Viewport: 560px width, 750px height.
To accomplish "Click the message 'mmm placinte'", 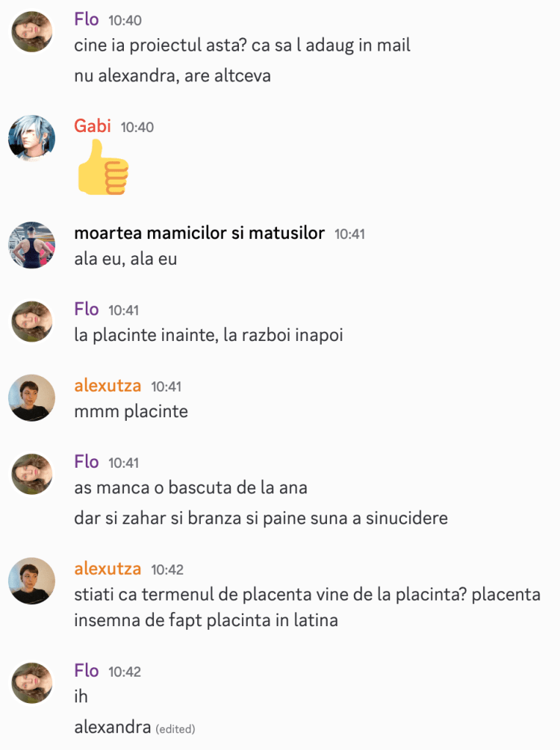I will pyautogui.click(x=131, y=411).
